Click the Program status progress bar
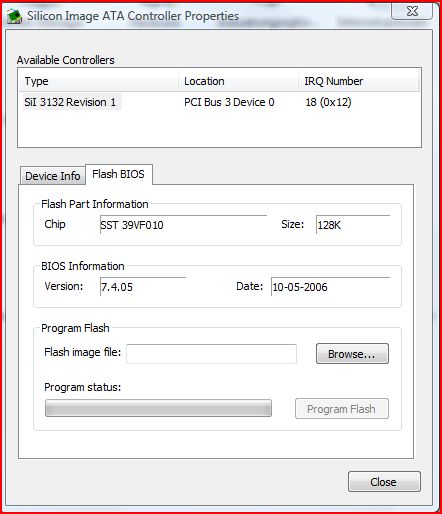This screenshot has height=514, width=442. (158, 408)
